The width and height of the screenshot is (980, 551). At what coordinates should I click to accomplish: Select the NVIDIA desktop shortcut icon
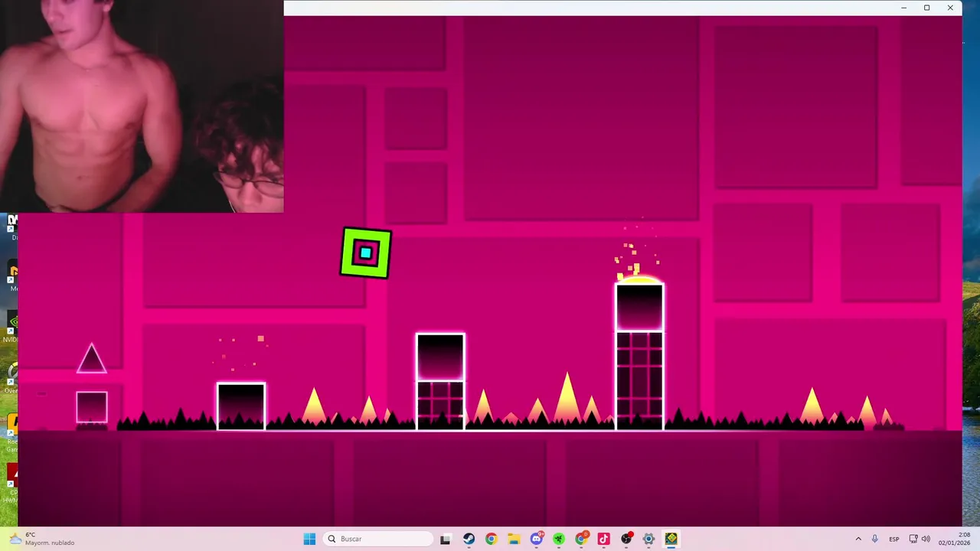(11, 324)
